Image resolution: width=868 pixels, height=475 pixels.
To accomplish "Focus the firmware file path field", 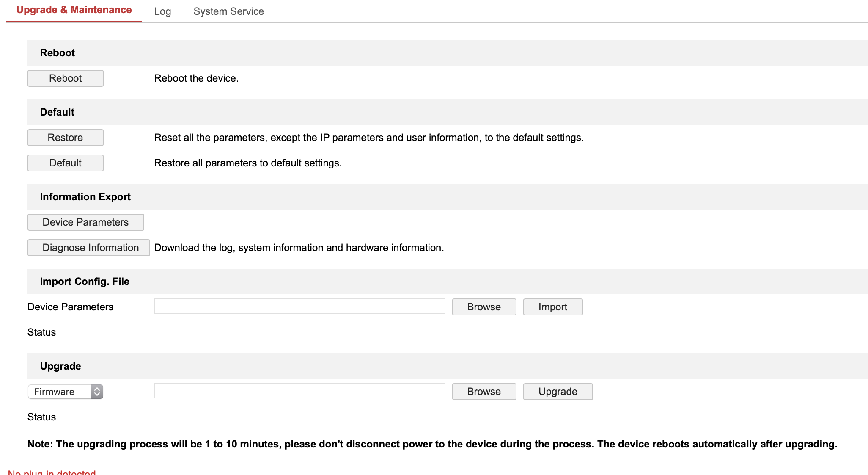I will [x=299, y=391].
